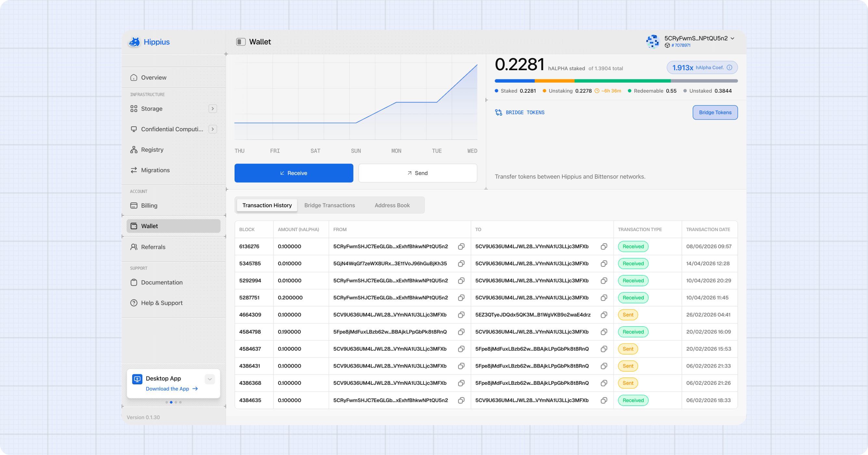The image size is (868, 455).
Task: Copy the To address in block 4384635 row
Action: pos(604,400)
